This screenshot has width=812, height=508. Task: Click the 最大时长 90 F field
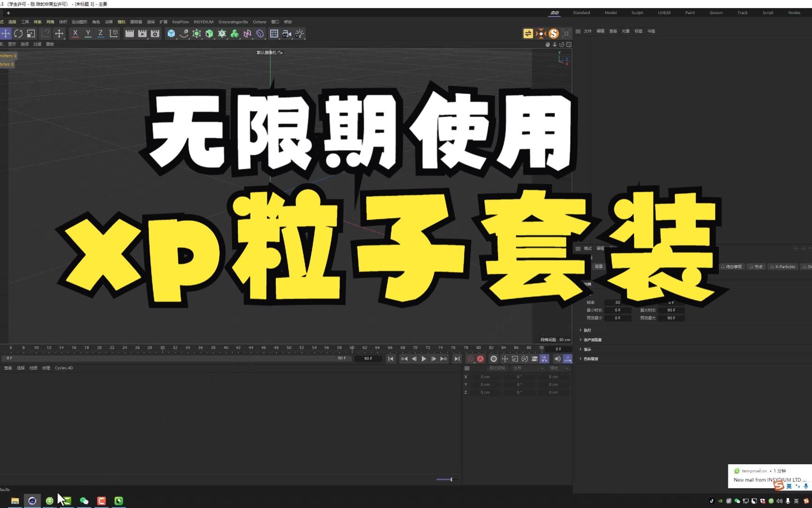coord(671,310)
